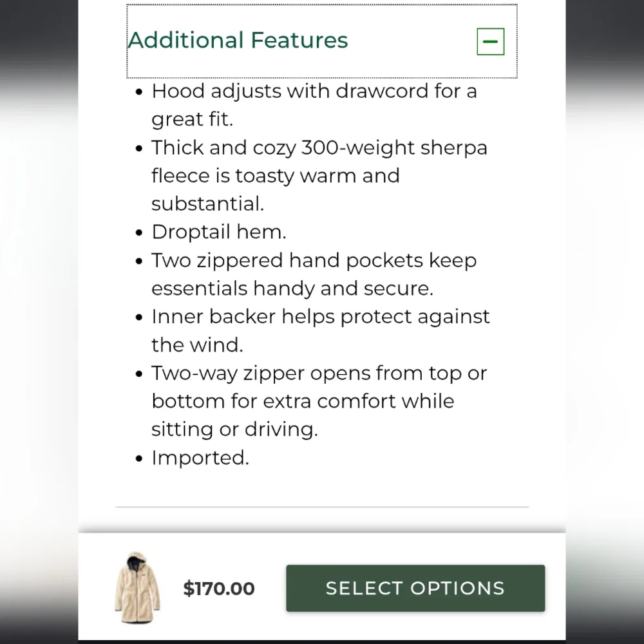Click the 'essentials handy and secure.' line
This screenshot has height=644, width=644.
point(292,289)
